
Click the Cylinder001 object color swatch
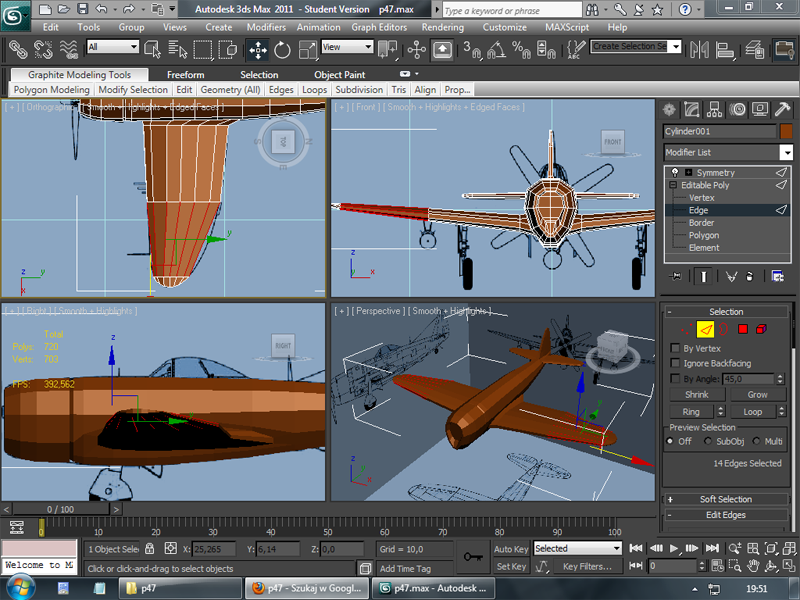(786, 131)
